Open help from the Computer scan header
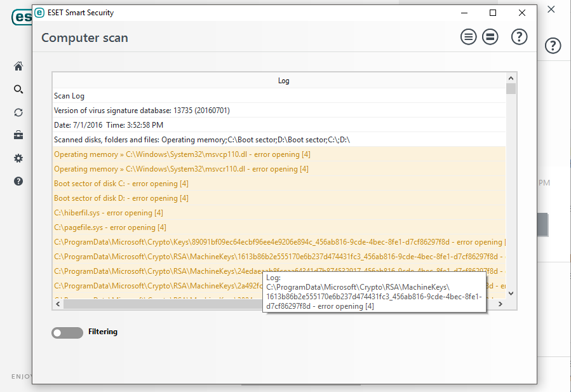This screenshot has height=392, width=571. [x=520, y=37]
